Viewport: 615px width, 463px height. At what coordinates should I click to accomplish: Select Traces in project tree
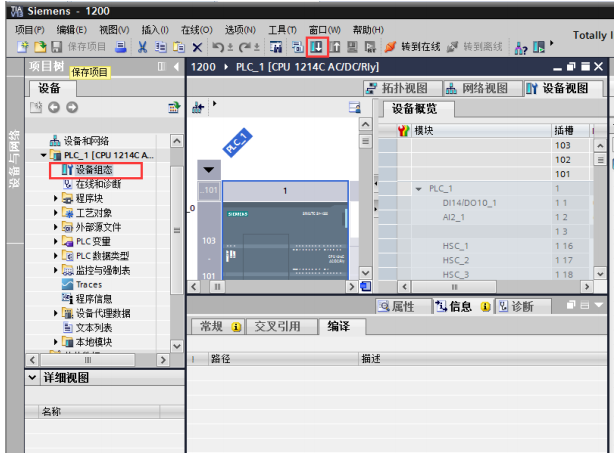click(89, 284)
